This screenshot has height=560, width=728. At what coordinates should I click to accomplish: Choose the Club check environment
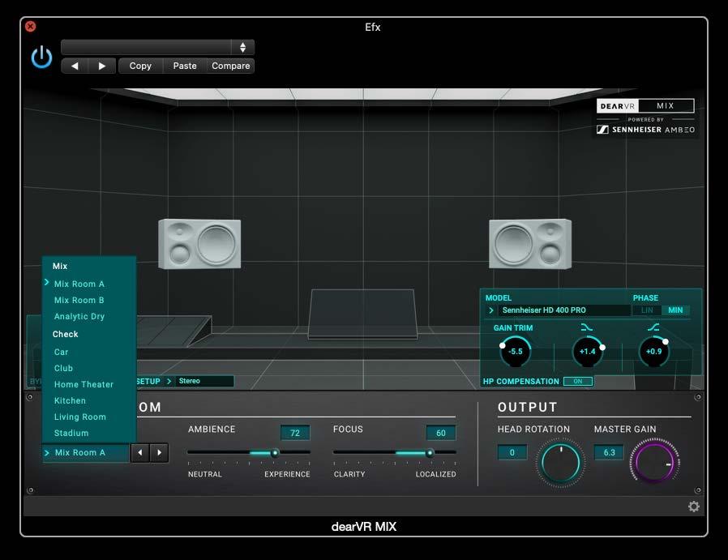point(63,368)
